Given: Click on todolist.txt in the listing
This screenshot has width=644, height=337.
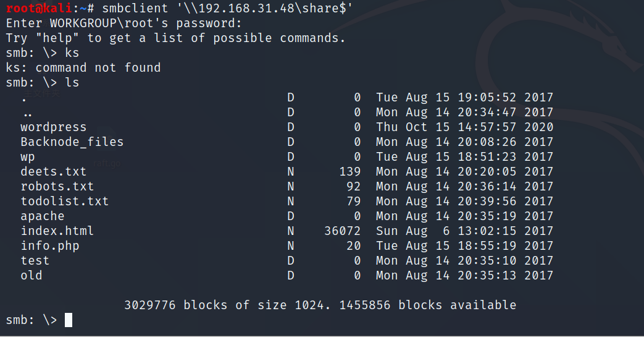Looking at the screenshot, I should (x=64, y=201).
